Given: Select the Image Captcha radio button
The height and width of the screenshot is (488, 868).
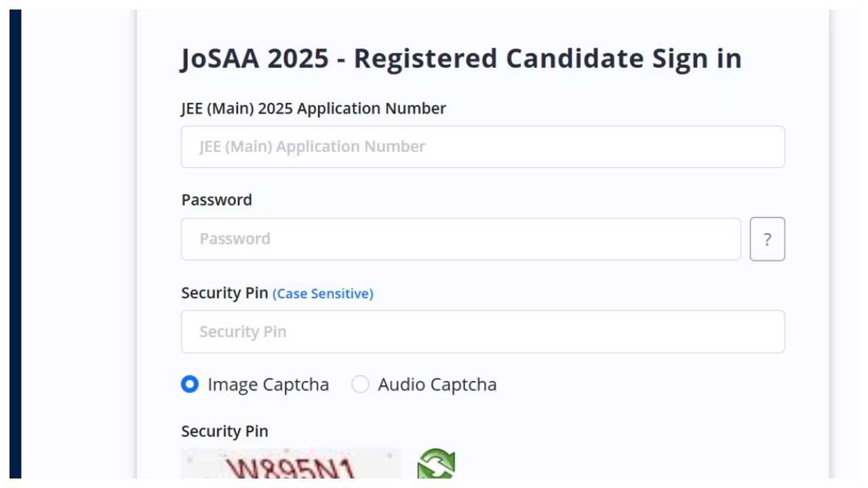Looking at the screenshot, I should click(190, 385).
